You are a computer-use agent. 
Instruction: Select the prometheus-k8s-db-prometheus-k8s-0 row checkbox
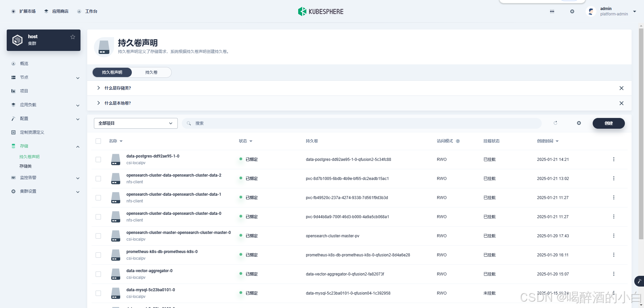[98, 255]
